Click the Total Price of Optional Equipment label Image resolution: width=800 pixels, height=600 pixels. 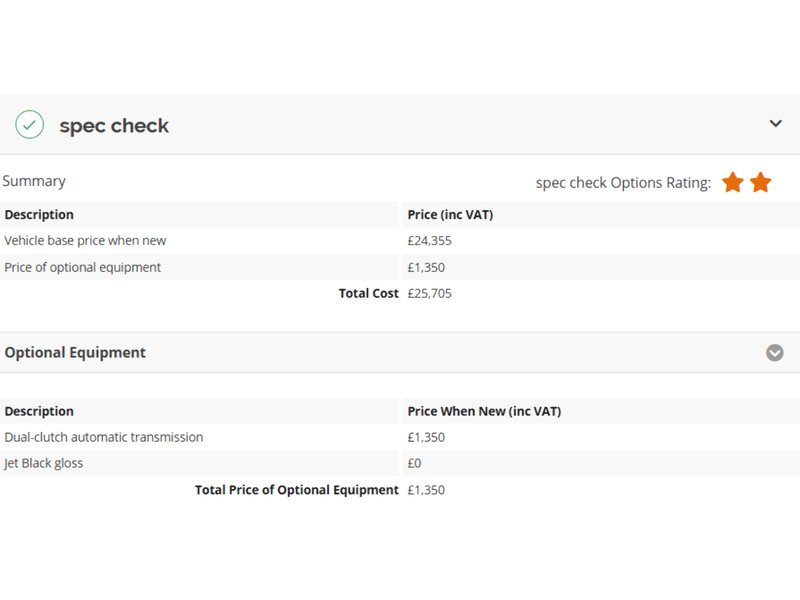coord(296,490)
